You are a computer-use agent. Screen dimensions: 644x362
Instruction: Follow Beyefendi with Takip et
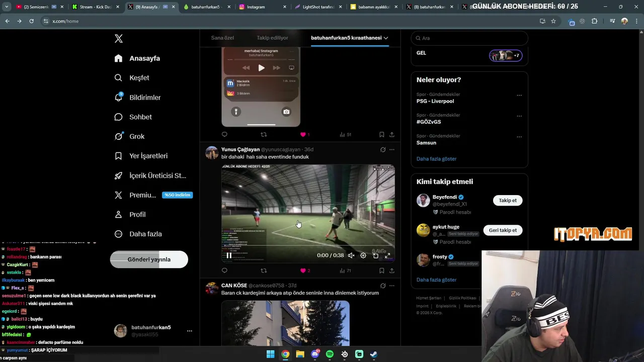tap(508, 201)
